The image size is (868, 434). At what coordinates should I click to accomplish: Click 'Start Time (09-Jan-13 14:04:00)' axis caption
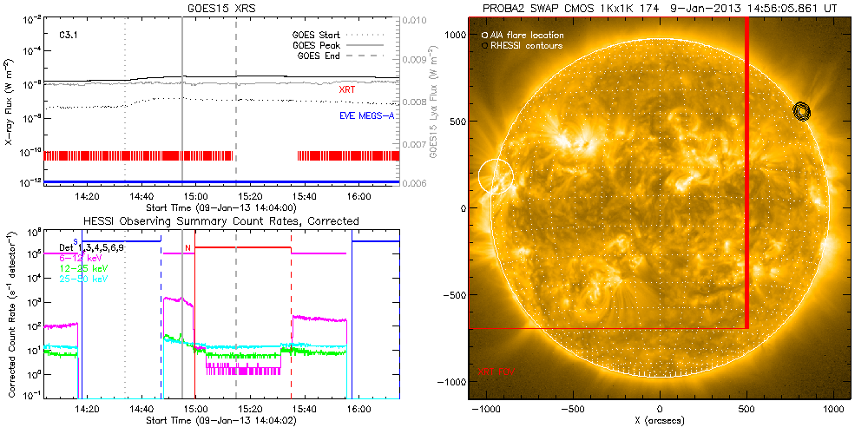(220, 207)
